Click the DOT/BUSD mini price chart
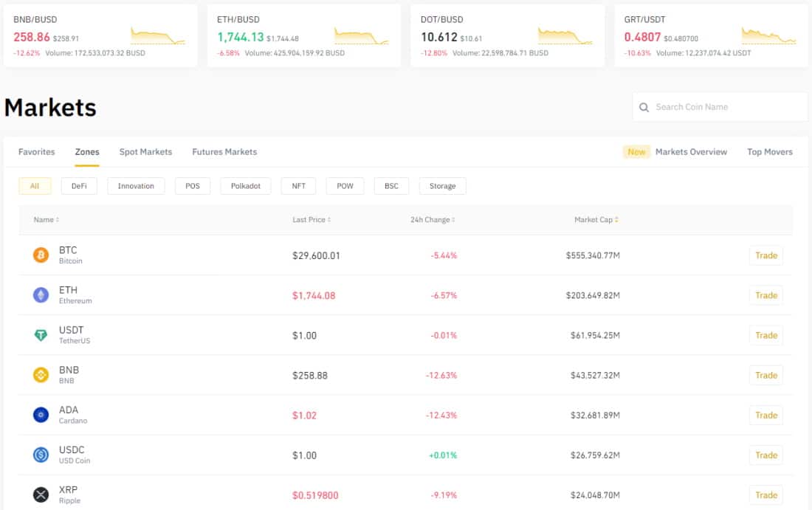This screenshot has width=812, height=510. coord(565,35)
